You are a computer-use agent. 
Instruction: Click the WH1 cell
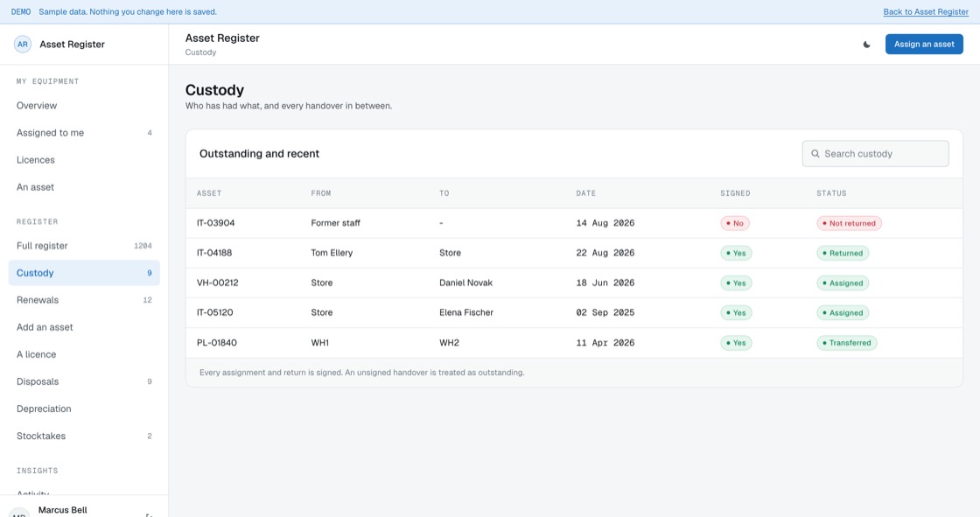(319, 343)
